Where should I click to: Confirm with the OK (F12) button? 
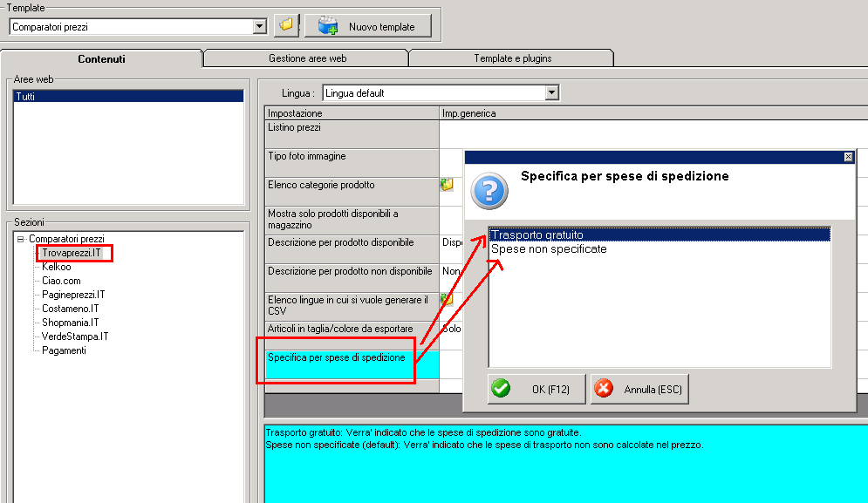tap(537, 389)
